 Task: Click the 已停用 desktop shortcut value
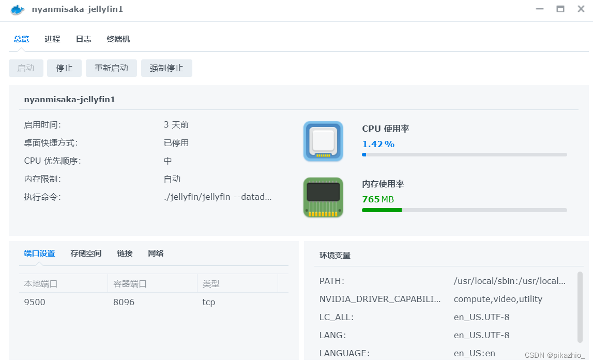pos(176,143)
